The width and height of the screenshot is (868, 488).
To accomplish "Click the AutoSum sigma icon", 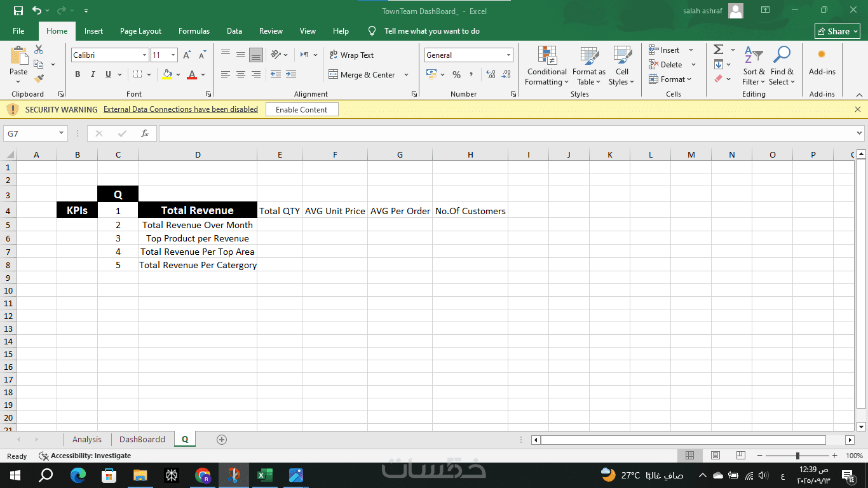I will tap(719, 50).
